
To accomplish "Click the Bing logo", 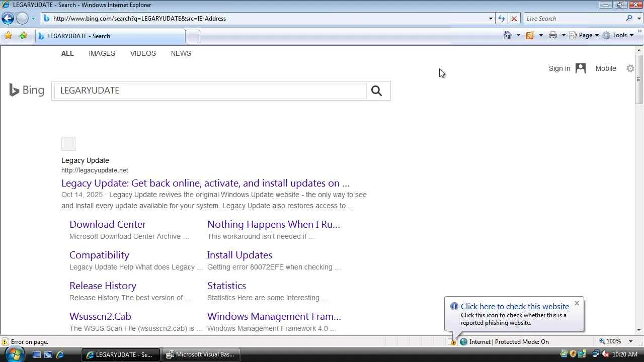I will [x=27, y=90].
